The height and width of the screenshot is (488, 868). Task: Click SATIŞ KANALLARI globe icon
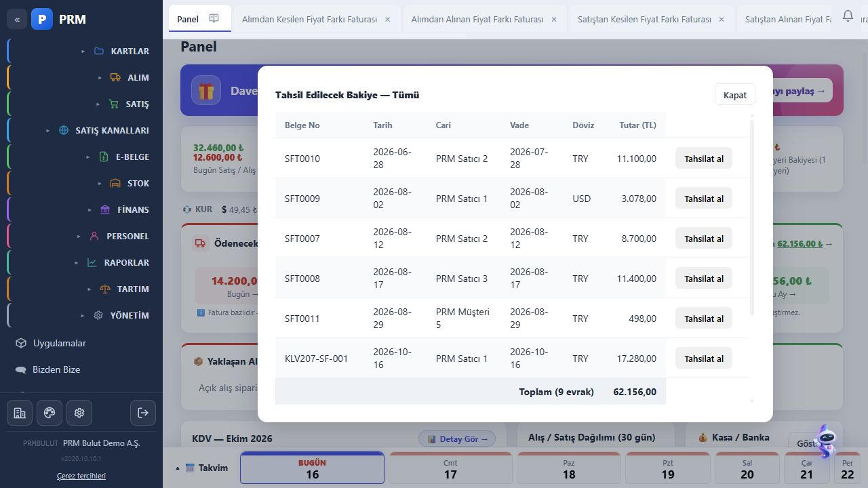click(64, 130)
